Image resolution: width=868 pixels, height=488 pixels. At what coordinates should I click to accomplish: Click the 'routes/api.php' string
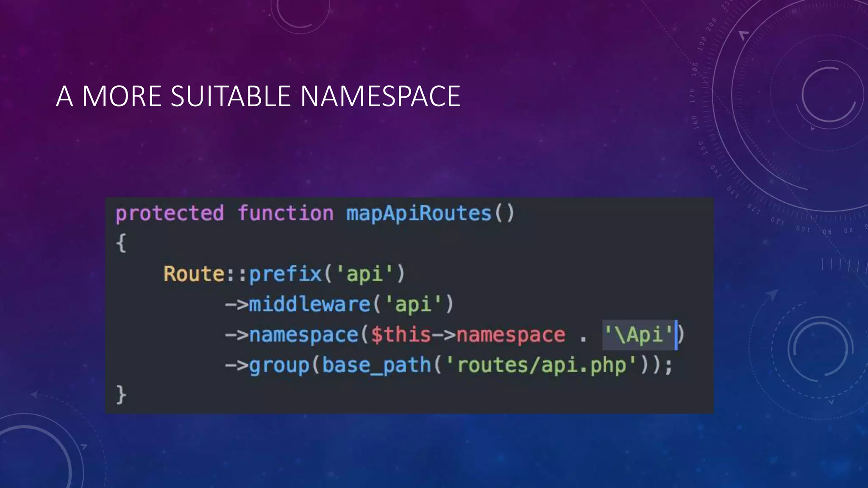click(541, 365)
